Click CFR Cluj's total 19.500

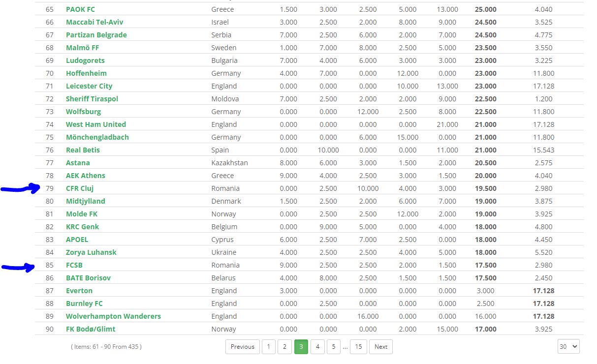pos(485,188)
